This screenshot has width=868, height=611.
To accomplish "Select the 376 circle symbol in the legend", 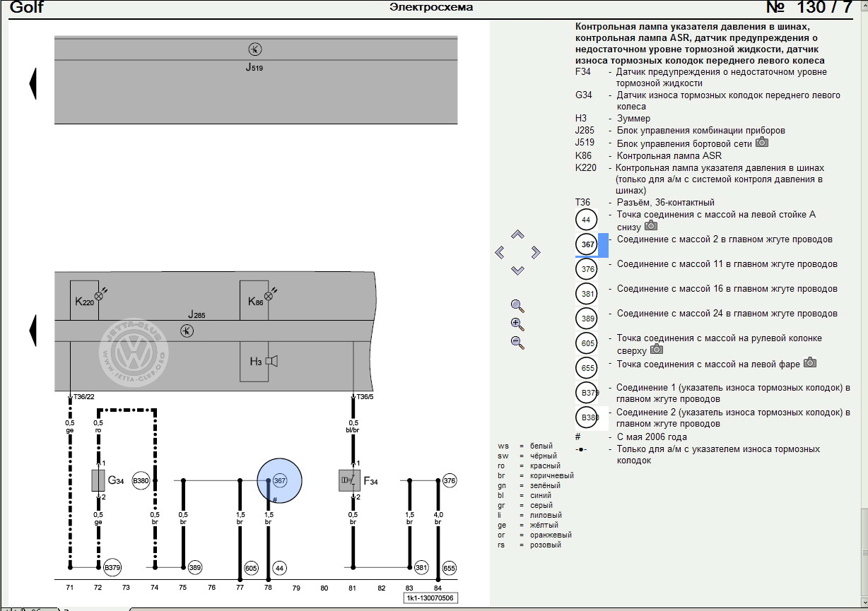I will [x=587, y=270].
